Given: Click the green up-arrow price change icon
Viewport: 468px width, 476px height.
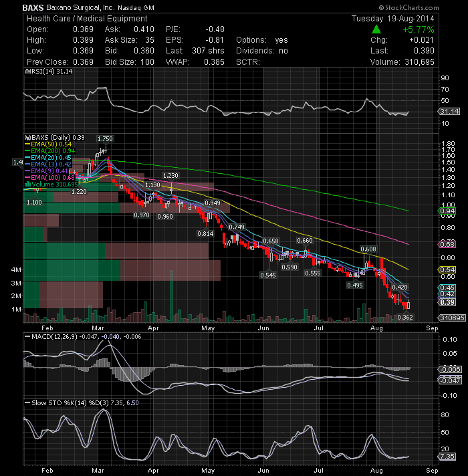Looking at the screenshot, I should click(x=376, y=29).
